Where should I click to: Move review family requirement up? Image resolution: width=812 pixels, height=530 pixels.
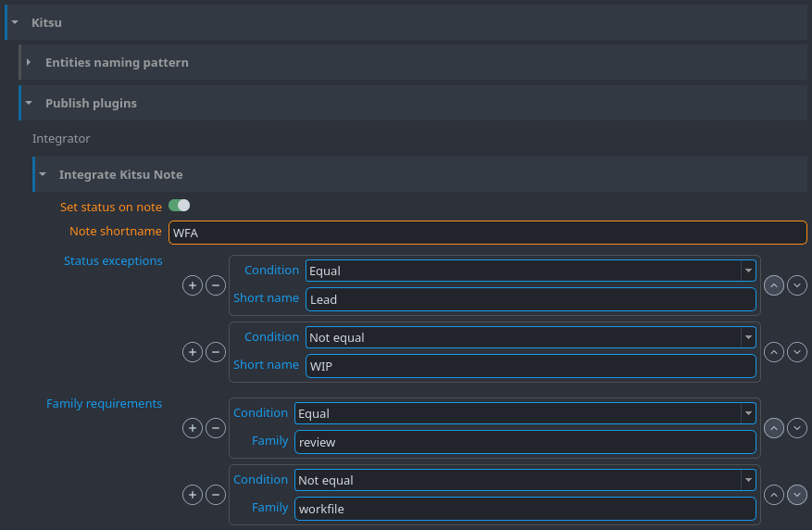coord(774,428)
